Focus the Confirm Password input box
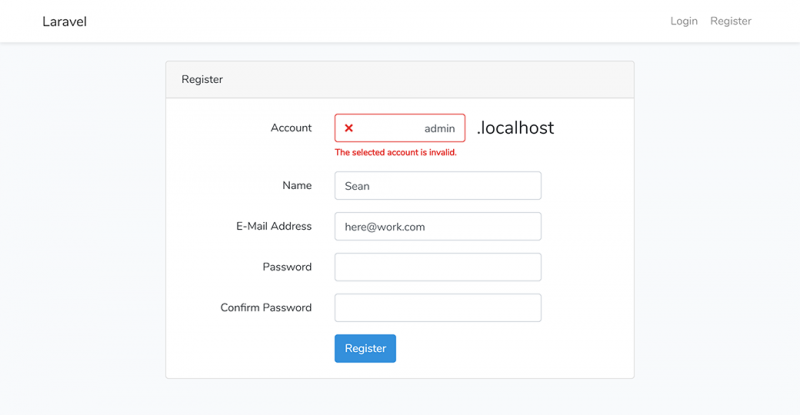Viewport: 800px width, 415px height. (437, 308)
